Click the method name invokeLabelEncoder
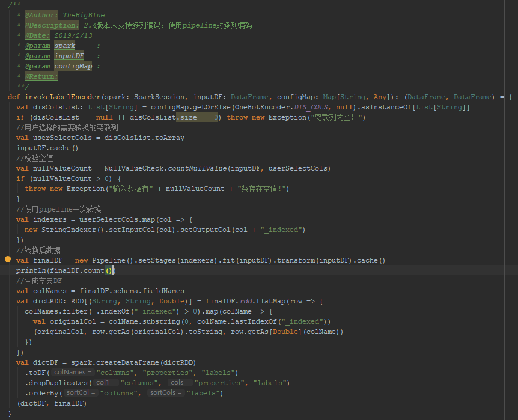Screen dimensions: 518x420 click(x=62, y=97)
